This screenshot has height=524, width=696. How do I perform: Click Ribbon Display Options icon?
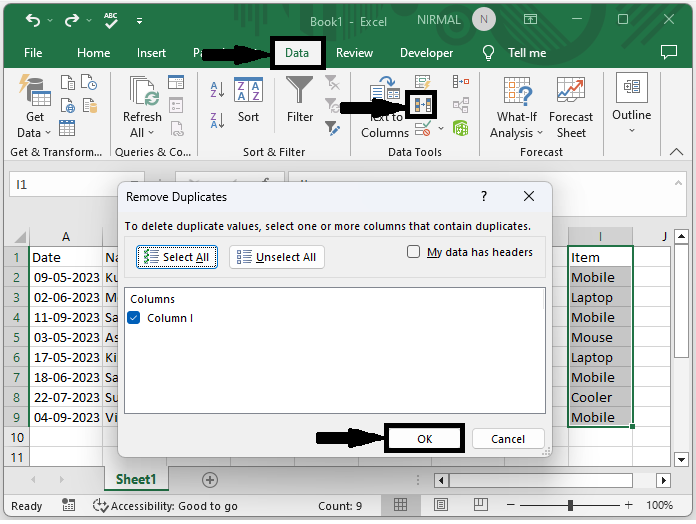(x=530, y=19)
